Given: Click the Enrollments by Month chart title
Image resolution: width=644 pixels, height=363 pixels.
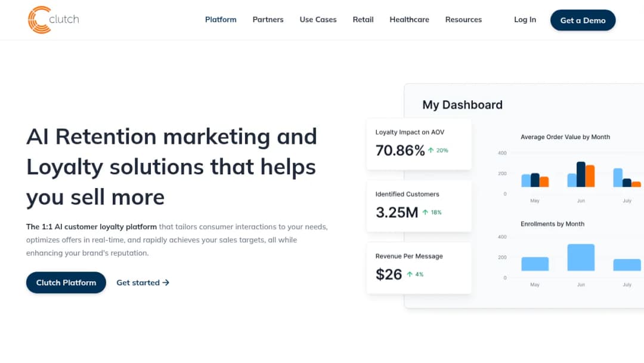Looking at the screenshot, I should point(552,224).
